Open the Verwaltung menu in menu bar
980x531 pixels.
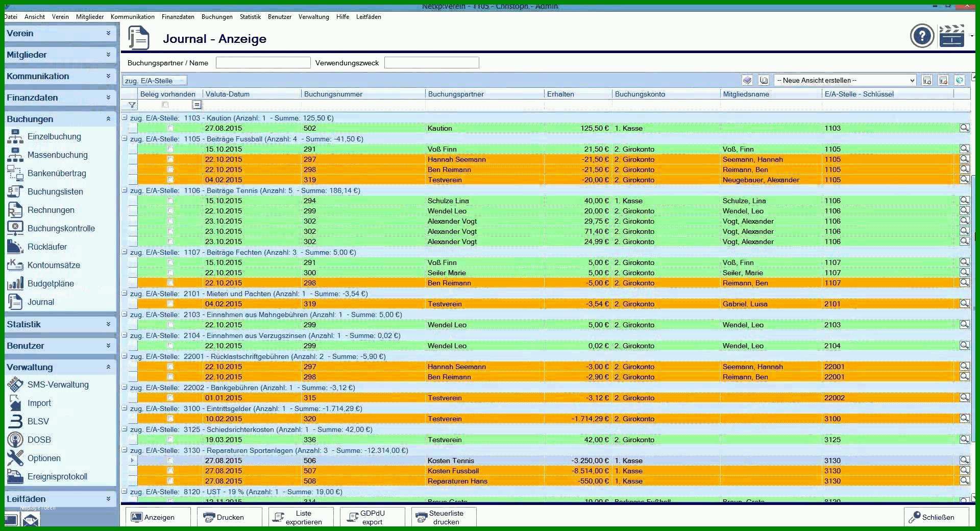point(313,17)
